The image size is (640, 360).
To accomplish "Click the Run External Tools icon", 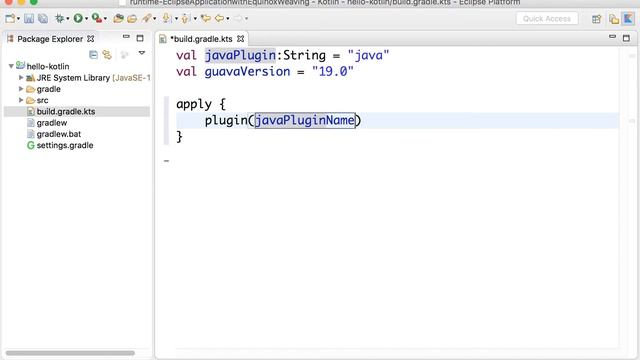I will [97, 18].
